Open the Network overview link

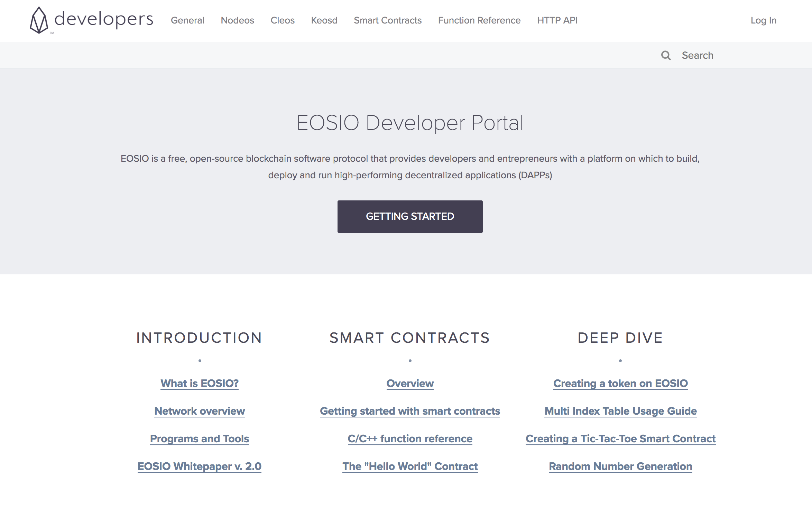tap(200, 411)
